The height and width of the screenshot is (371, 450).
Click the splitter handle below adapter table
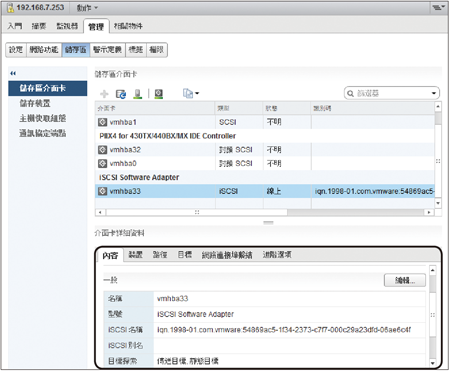pos(268,222)
